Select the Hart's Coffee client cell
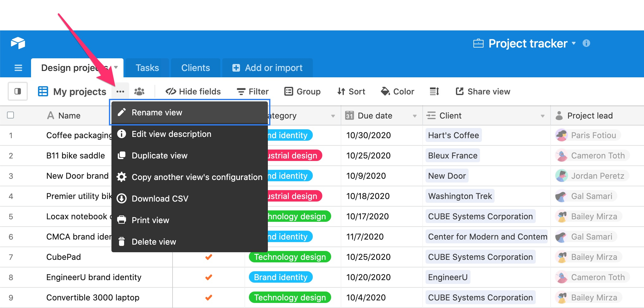 coord(453,135)
